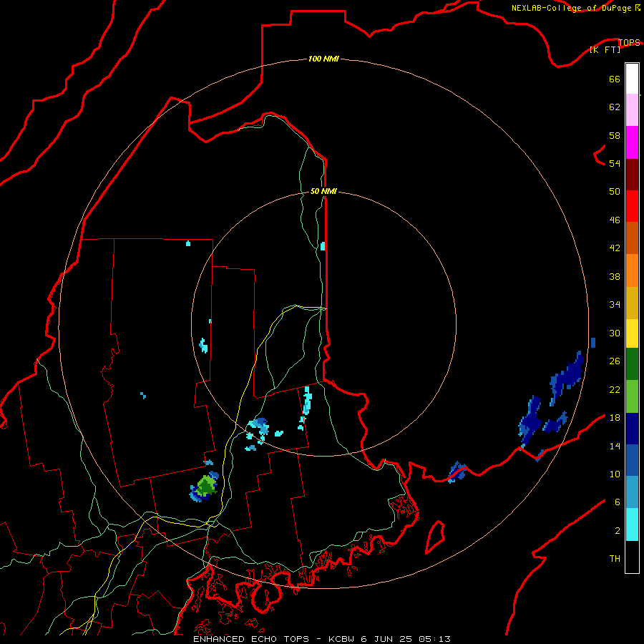644x644 pixels.
Task: Click the K FT units label
Action: (x=605, y=49)
